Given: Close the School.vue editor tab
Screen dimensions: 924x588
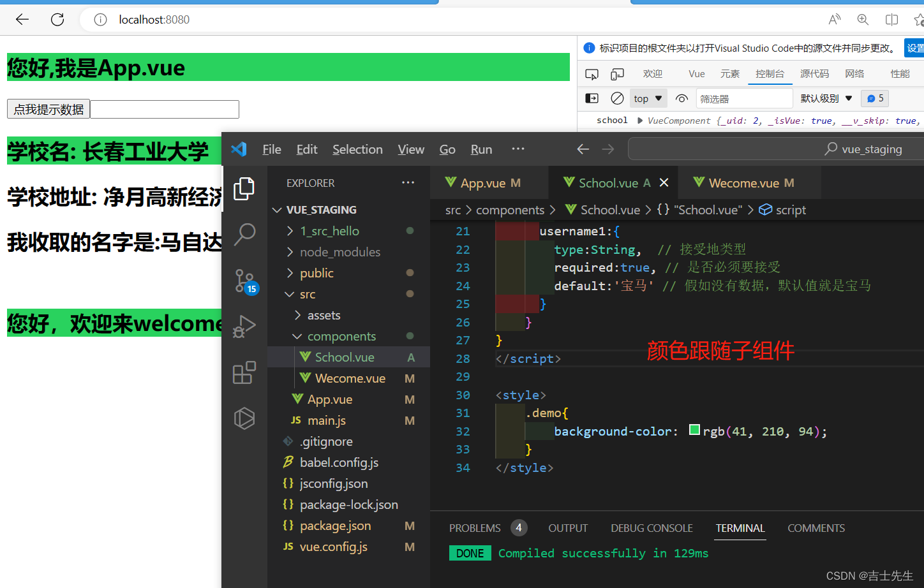Looking at the screenshot, I should click(x=664, y=182).
